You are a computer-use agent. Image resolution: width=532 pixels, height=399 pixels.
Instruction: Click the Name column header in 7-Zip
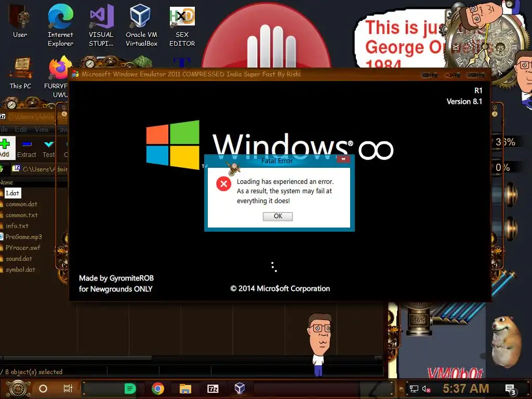click(x=6, y=182)
